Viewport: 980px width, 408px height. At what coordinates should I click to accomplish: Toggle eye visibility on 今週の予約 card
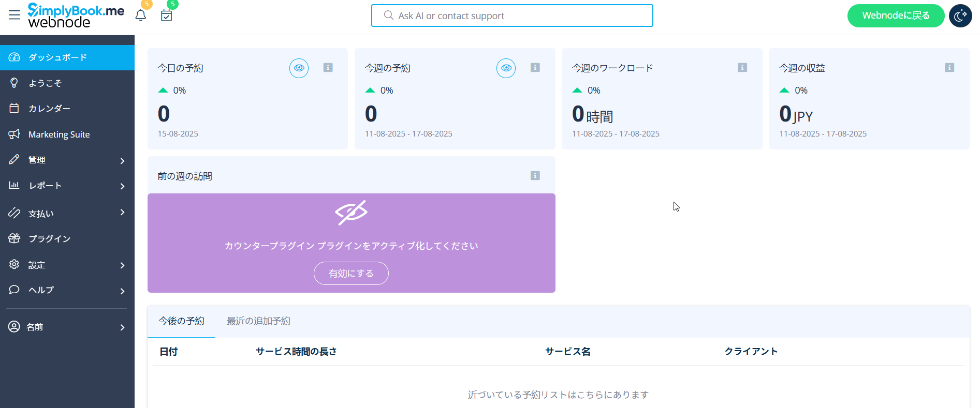point(506,68)
